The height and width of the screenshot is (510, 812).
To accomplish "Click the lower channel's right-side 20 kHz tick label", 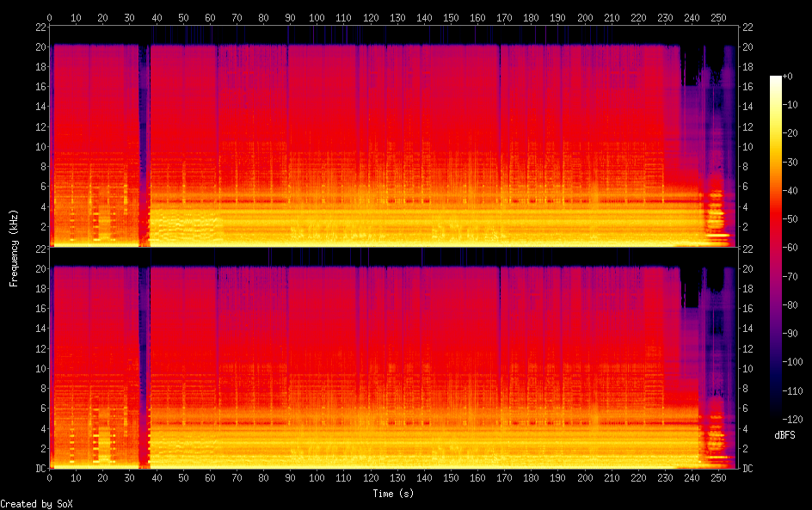I will (x=748, y=268).
